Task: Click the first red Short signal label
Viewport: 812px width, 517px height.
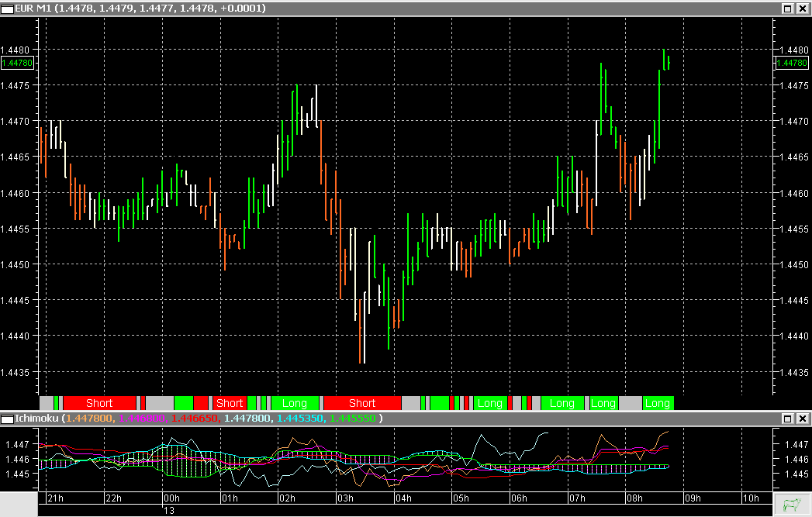Action: point(99,403)
